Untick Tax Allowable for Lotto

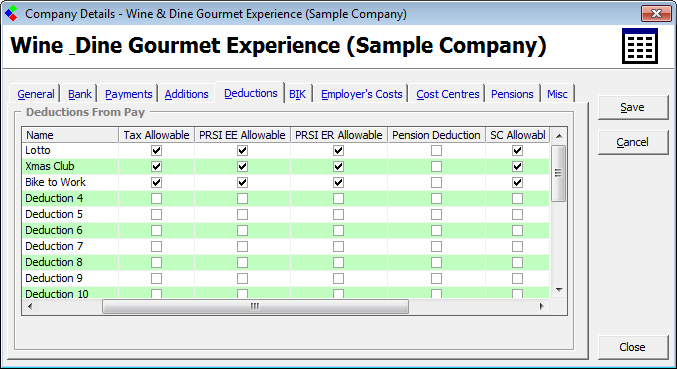tap(156, 150)
